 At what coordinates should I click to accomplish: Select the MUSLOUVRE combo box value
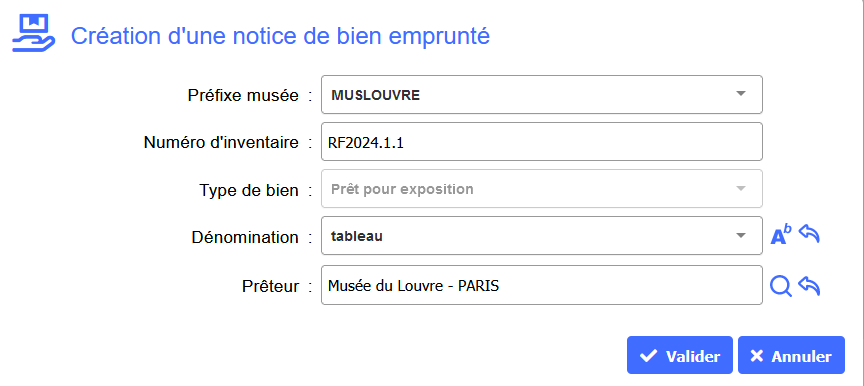tap(542, 95)
